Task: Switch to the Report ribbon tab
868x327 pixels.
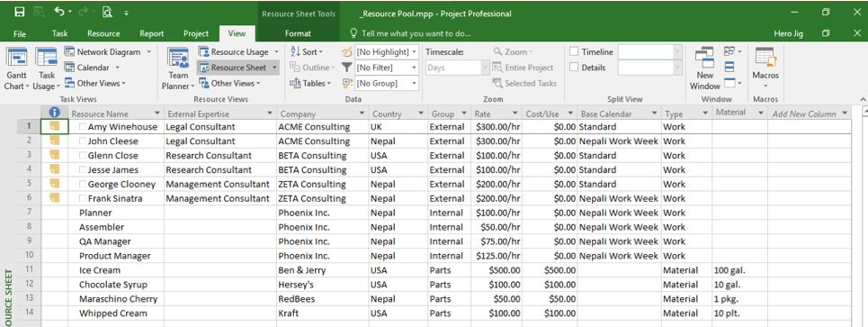Action: [x=152, y=34]
